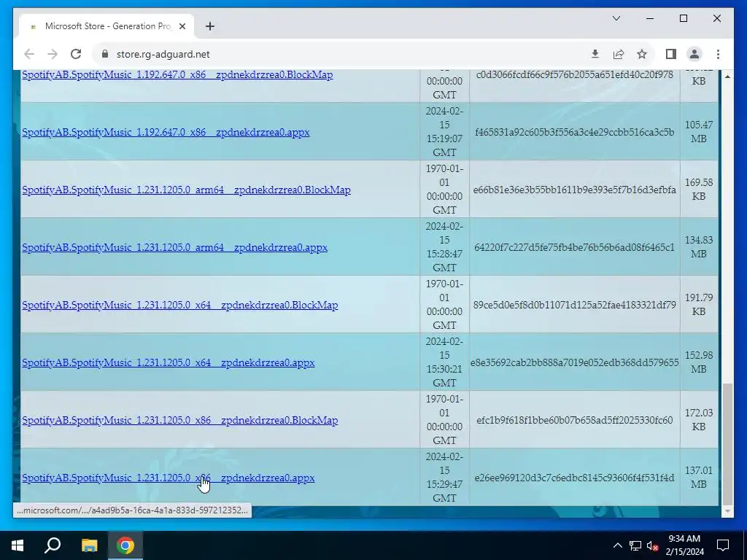Viewport: 747px width, 560px height.
Task: Select hash 64220f7c227d5fe75fb4be76b56b6ad08f6465c1
Action: click(x=575, y=247)
